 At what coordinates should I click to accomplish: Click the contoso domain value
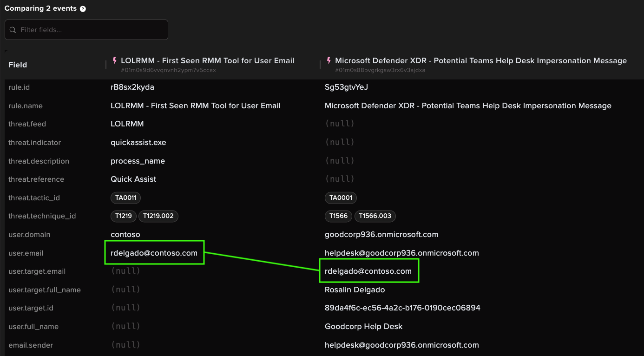(125, 235)
